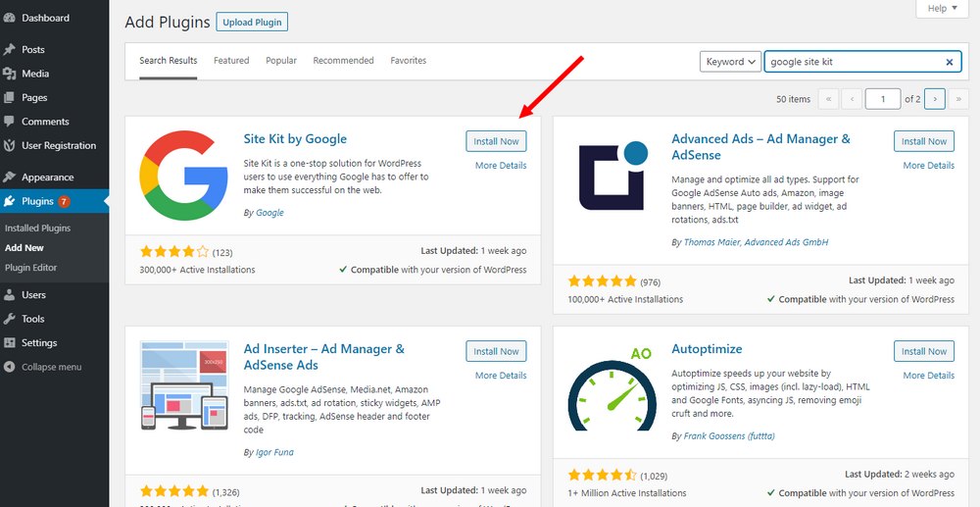Screen dimensions: 980x507
Task: Click the Tools wrench icon
Action: [x=9, y=319]
